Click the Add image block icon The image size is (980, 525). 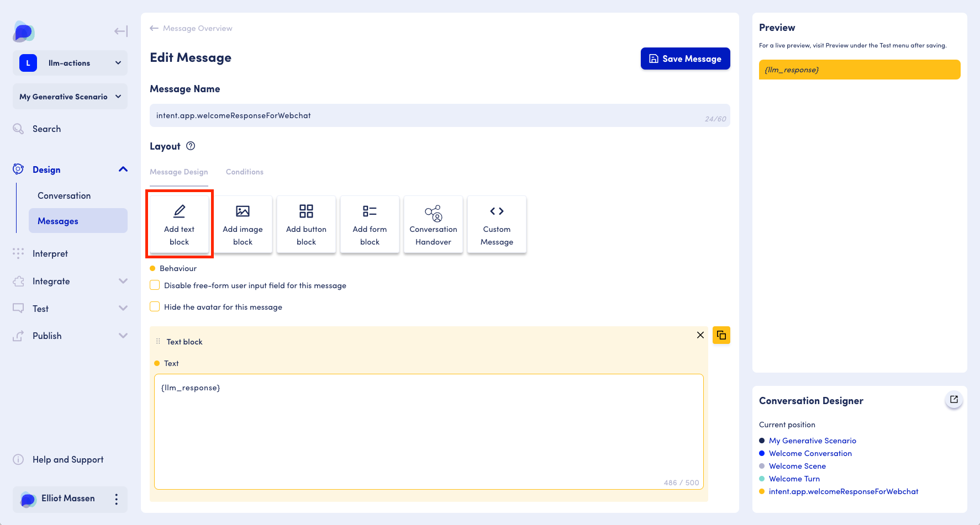tap(243, 211)
